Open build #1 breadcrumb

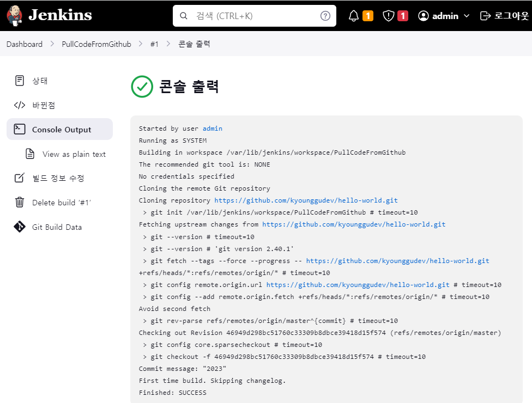pos(154,44)
